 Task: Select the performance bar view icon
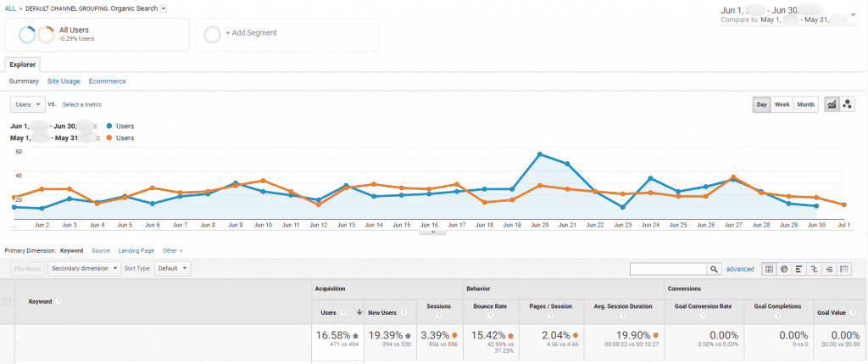tap(799, 269)
